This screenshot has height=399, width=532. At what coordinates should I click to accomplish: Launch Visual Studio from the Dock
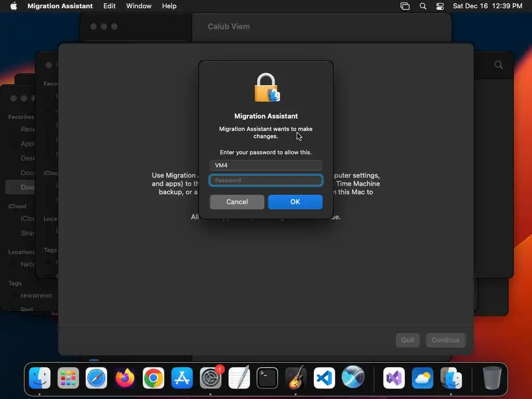point(394,378)
